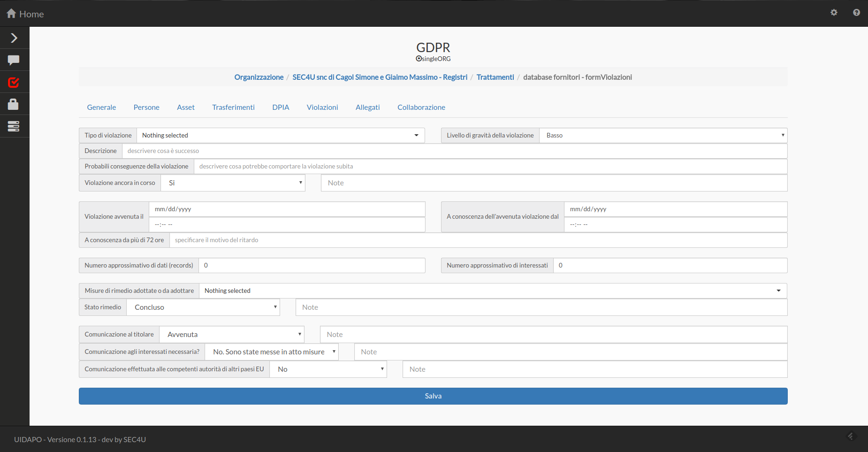Open the settings gear icon

[x=834, y=13]
